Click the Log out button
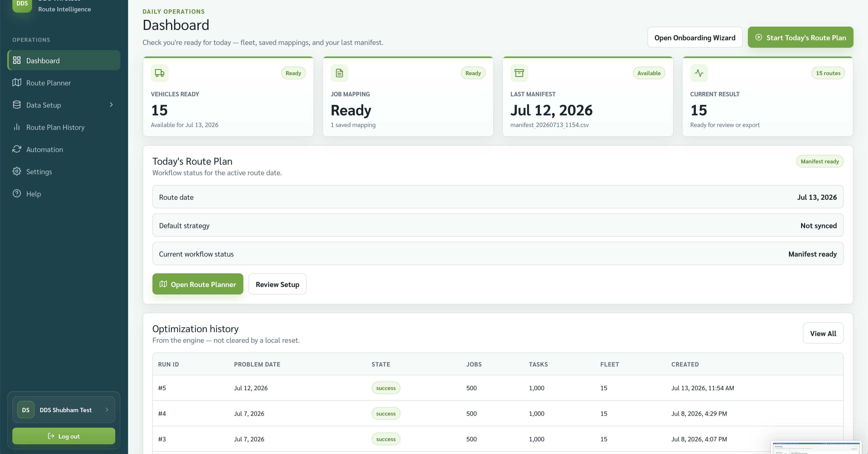Image resolution: width=868 pixels, height=454 pixels. [x=64, y=436]
